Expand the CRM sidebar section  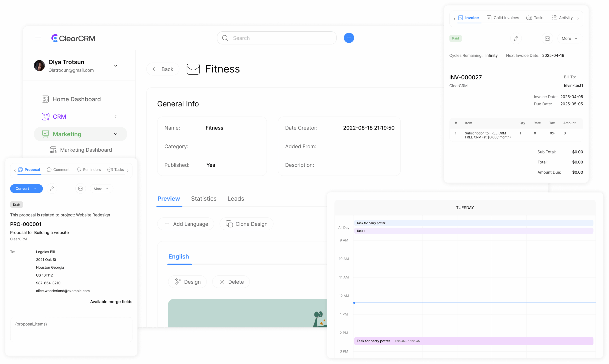pos(115,117)
